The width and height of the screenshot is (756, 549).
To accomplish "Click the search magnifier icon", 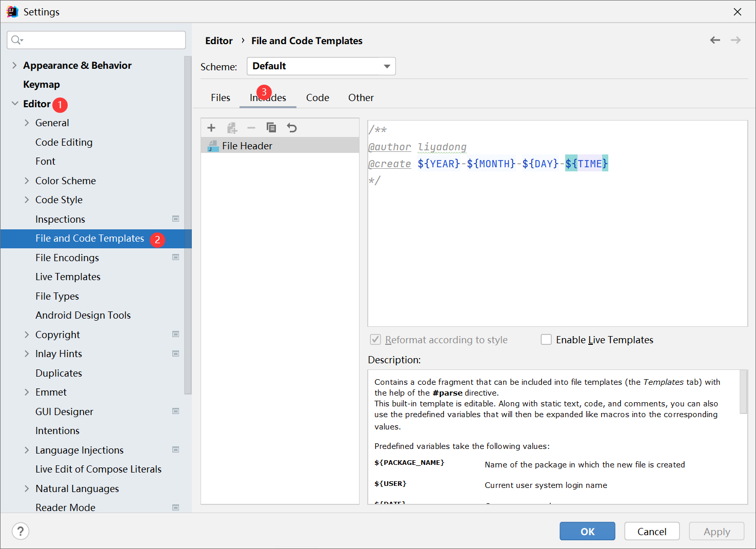I will pos(17,40).
